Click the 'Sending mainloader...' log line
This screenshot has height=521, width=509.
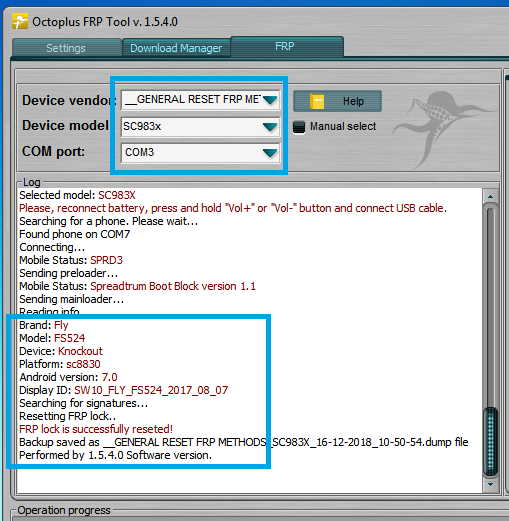pyautogui.click(x=72, y=299)
